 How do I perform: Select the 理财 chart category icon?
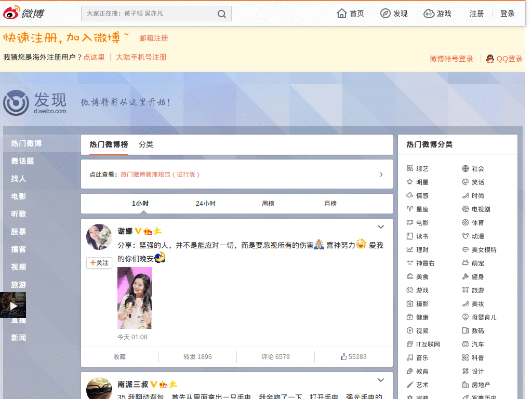click(x=410, y=249)
